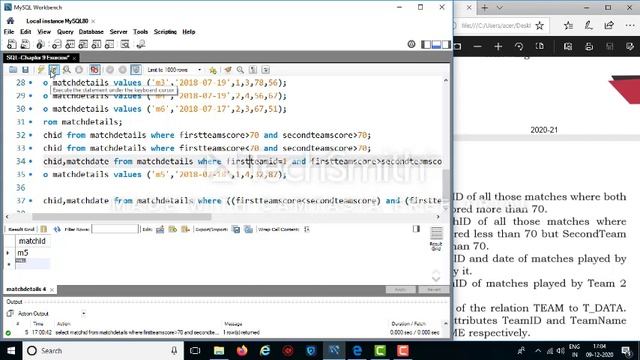Click the create new view toolbar icon
This screenshot has width=640, height=360.
[x=83, y=44]
